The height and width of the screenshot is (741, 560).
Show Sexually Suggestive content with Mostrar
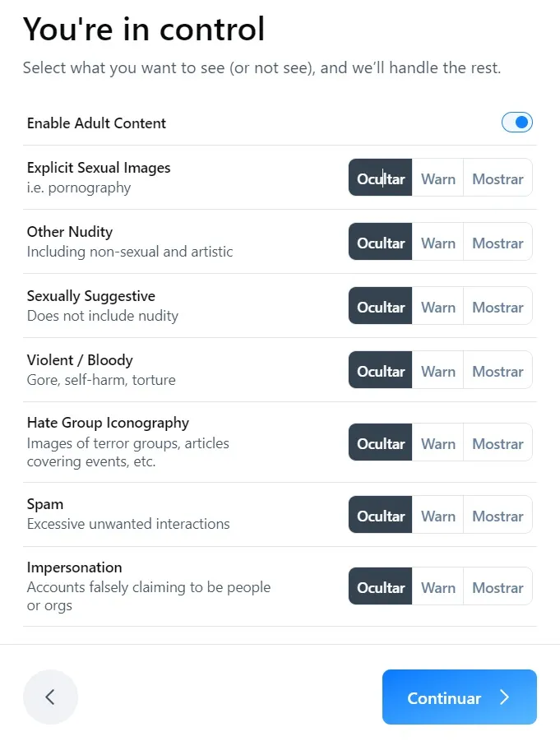click(498, 307)
